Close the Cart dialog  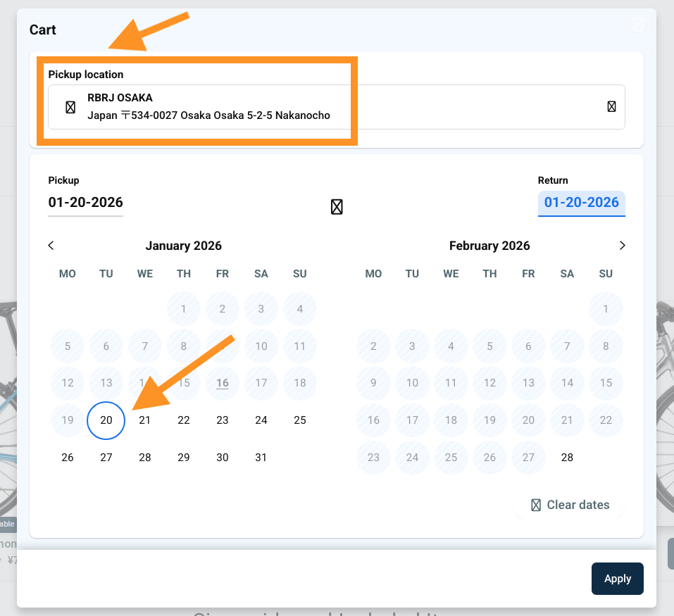[x=638, y=25]
